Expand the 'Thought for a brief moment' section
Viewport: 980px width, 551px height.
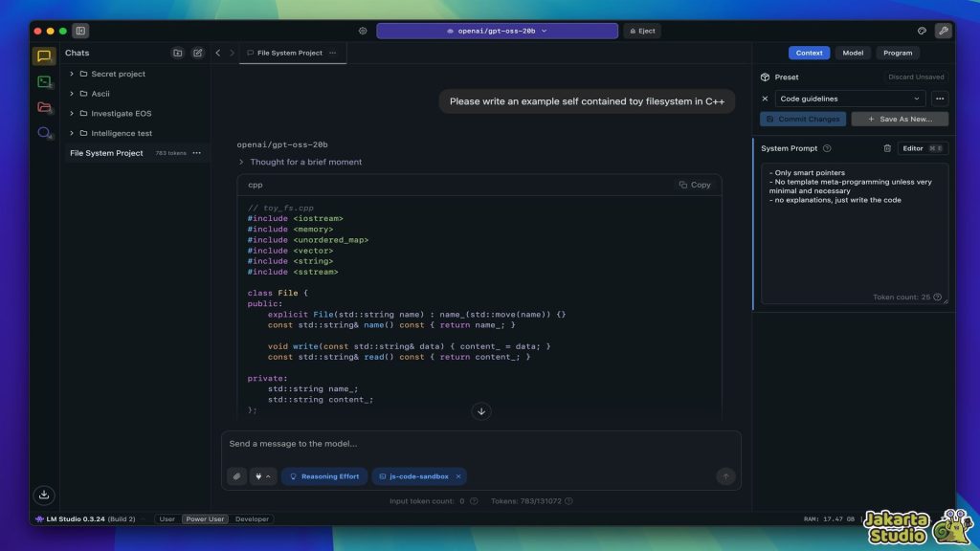pos(242,163)
